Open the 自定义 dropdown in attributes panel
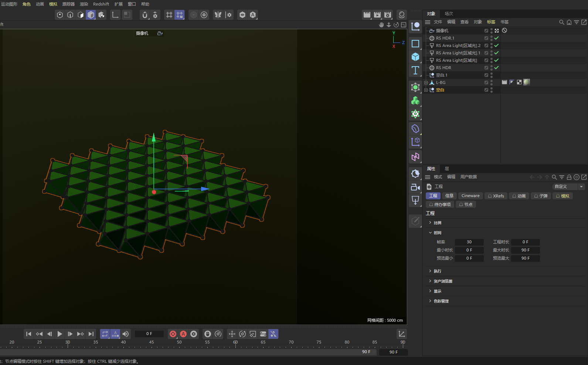Screen dimensions: 588x365 [568, 187]
